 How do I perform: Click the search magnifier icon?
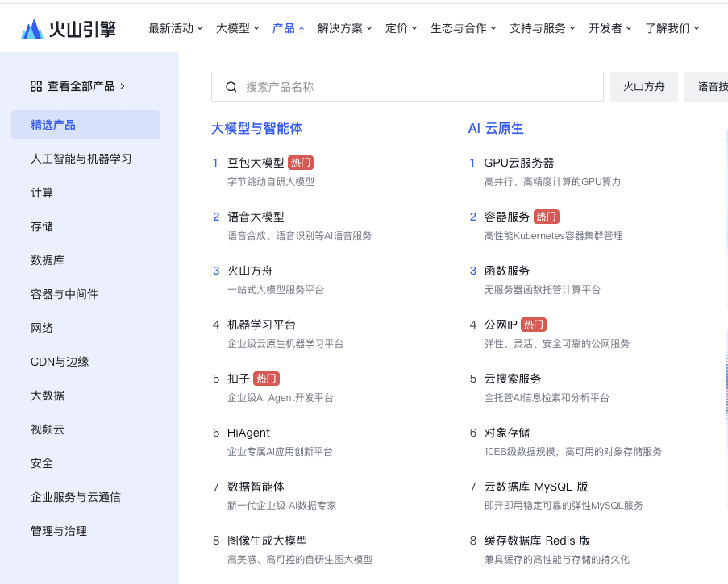pyautogui.click(x=231, y=87)
